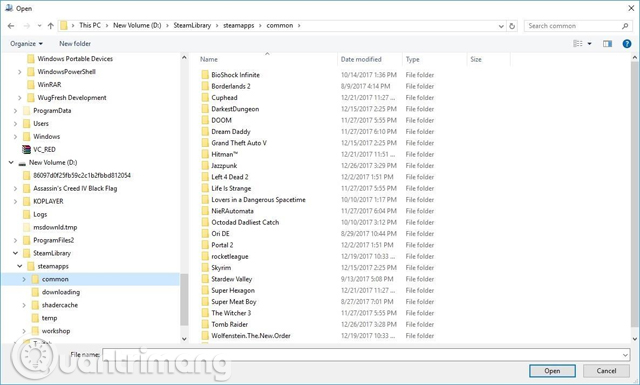Screen dimensions: 640x385
Task: Click the search magnifier icon
Action: [625, 26]
